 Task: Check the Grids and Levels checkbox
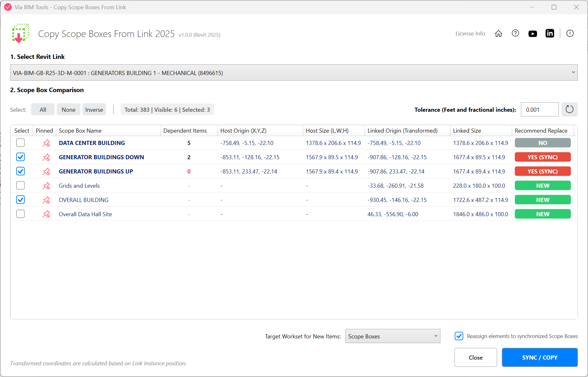pyautogui.click(x=21, y=185)
